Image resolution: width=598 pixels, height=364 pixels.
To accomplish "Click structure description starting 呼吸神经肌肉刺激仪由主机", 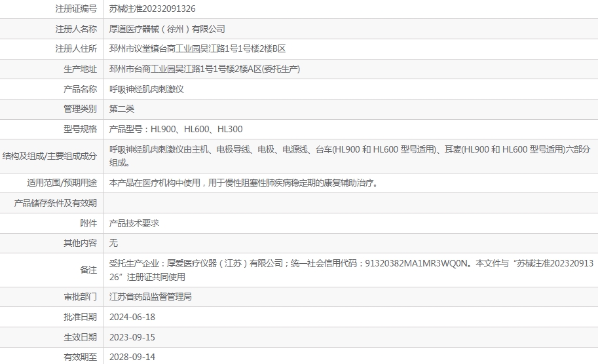I will (x=350, y=156).
